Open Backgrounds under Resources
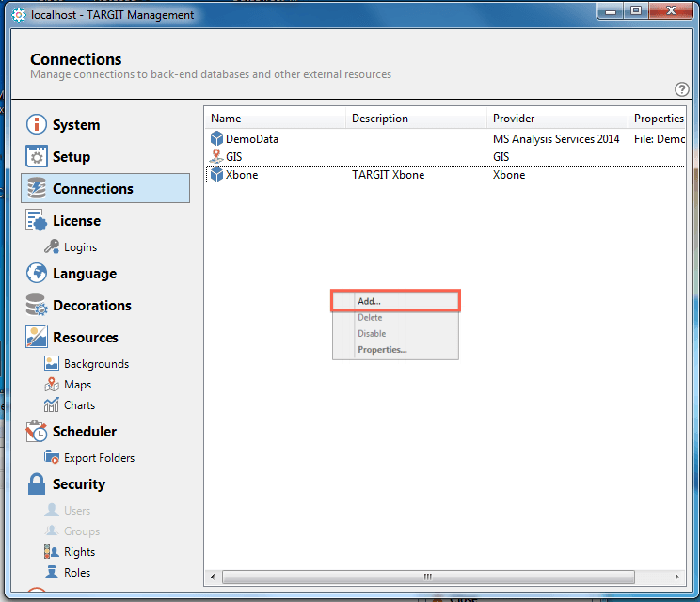Viewport: 700px width, 602px height. click(x=96, y=364)
